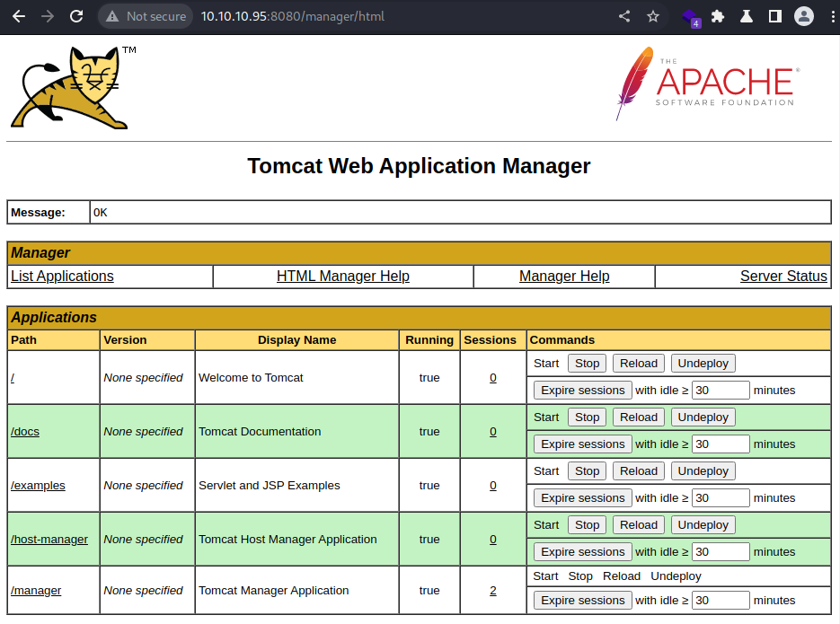This screenshot has height=624, width=840.
Task: Click sessions count 0 for root app
Action: pyautogui.click(x=493, y=378)
